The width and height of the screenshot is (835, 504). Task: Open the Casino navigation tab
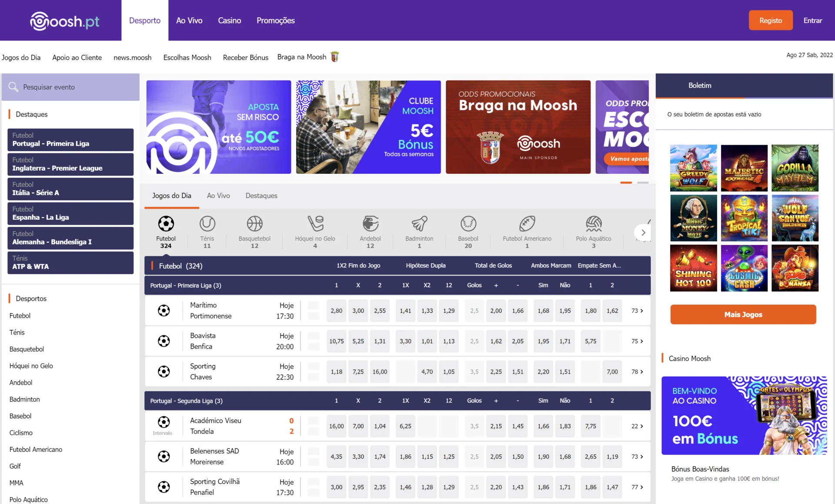[x=229, y=20]
